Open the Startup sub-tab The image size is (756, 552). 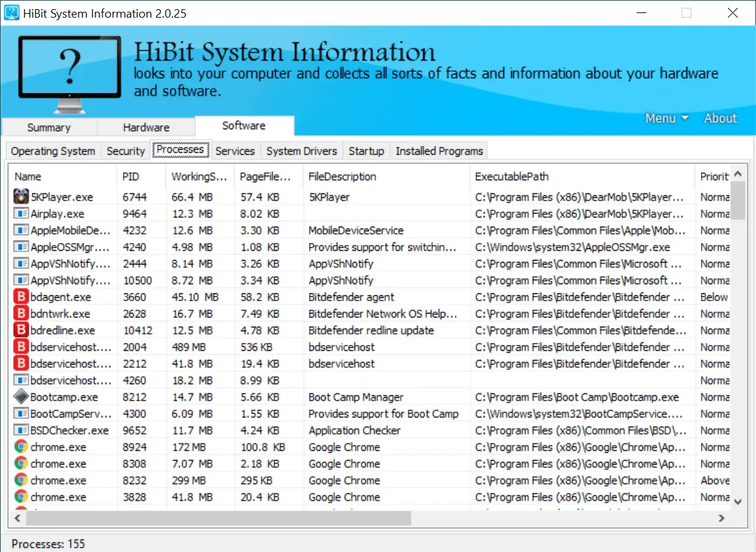click(366, 151)
